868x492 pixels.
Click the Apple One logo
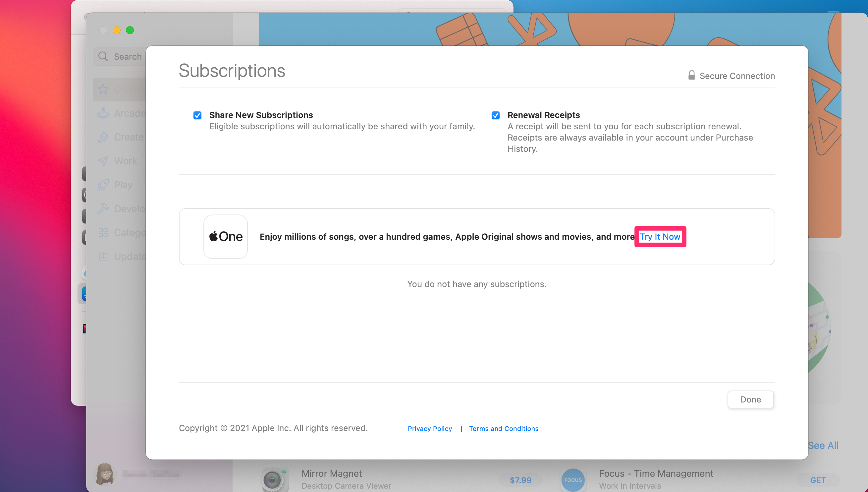tap(226, 236)
